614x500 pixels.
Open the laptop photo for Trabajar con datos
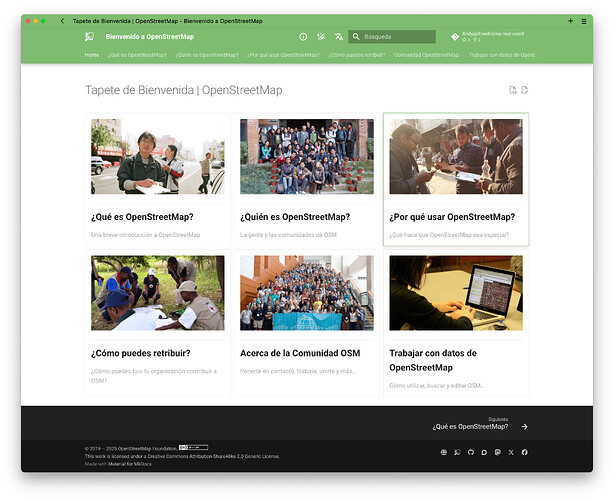point(456,293)
